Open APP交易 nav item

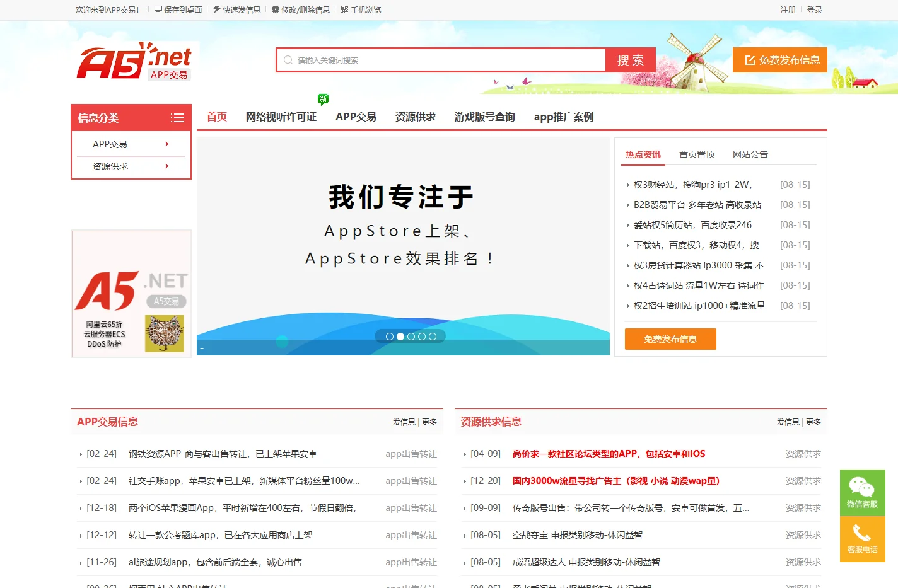pos(356,117)
